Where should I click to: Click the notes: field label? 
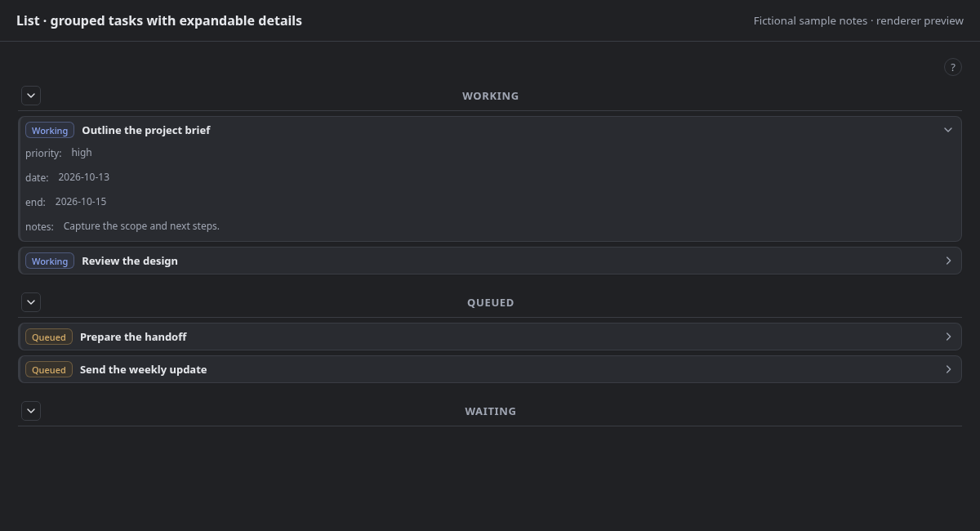pyautogui.click(x=39, y=227)
